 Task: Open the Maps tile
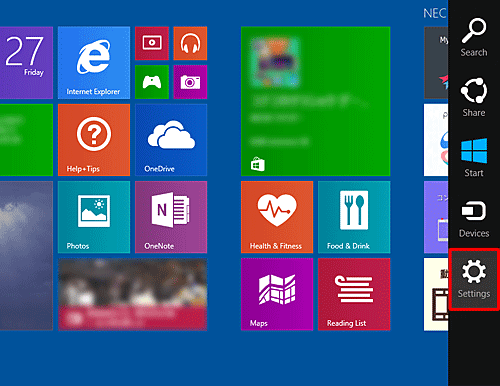pyautogui.click(x=277, y=294)
